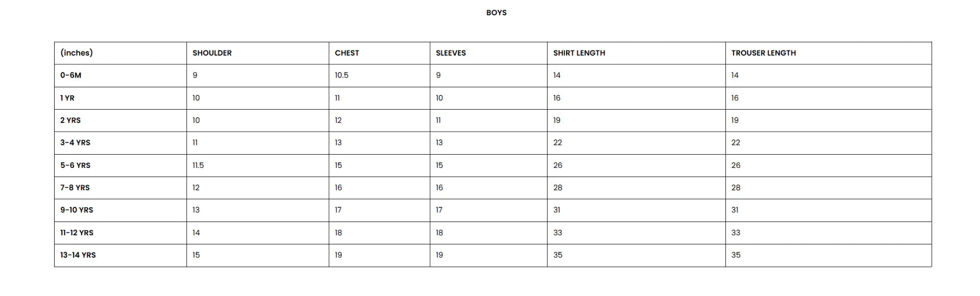Click the 7-8 YRS row label
Image resolution: width=980 pixels, height=296 pixels.
coord(75,188)
